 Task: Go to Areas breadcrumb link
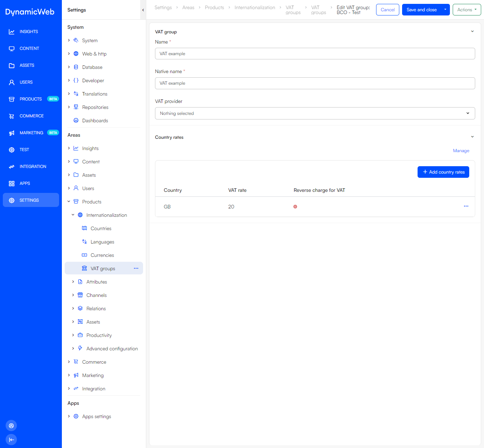pos(188,7)
